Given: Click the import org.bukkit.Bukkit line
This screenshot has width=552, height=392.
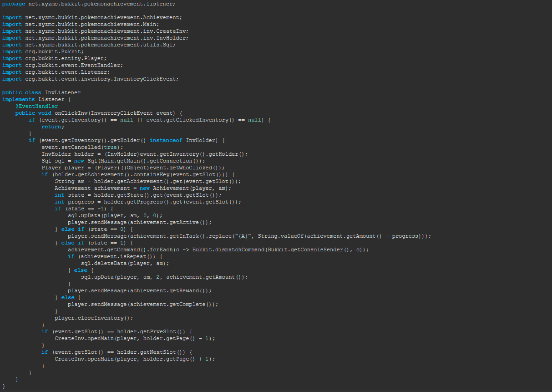Looking at the screenshot, I should [43, 51].
